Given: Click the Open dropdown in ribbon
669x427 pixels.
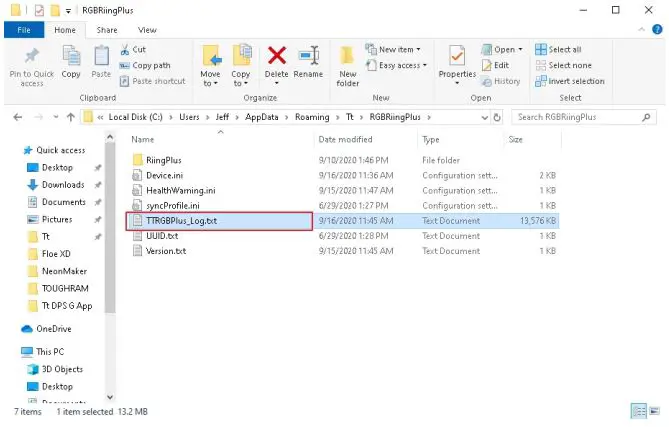Looking at the screenshot, I should point(502,49).
